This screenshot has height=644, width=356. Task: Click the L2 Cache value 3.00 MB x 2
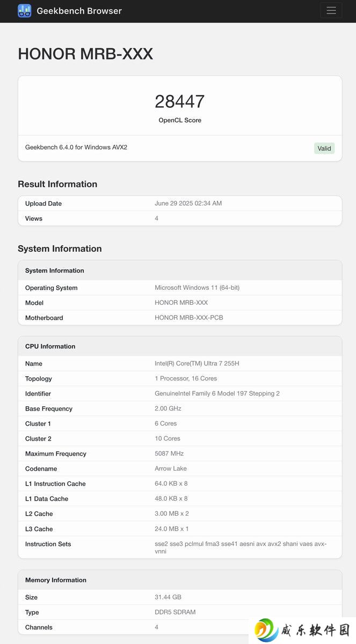click(x=172, y=514)
